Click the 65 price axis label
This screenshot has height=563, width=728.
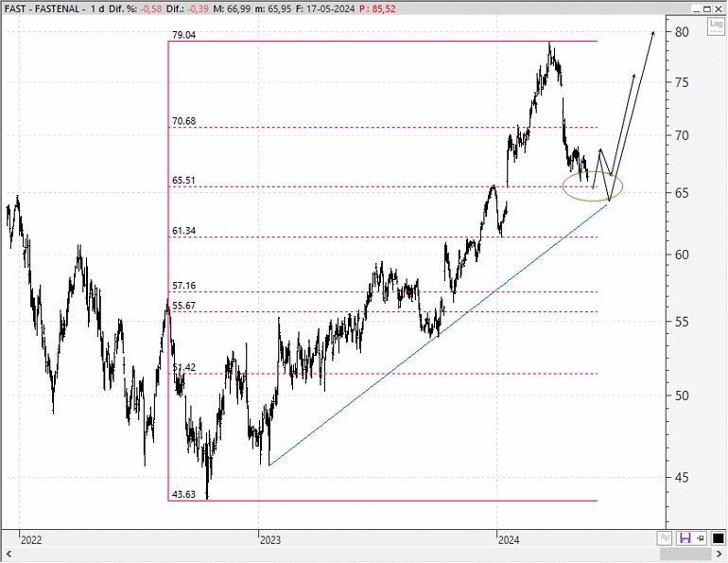click(x=682, y=193)
